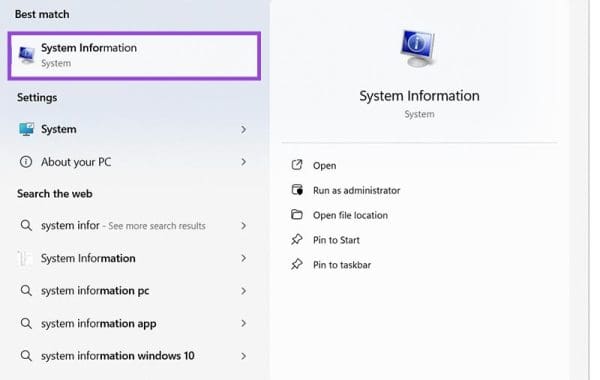Click the search icon beside 'system information pc'
The width and height of the screenshot is (600, 380).
(26, 290)
